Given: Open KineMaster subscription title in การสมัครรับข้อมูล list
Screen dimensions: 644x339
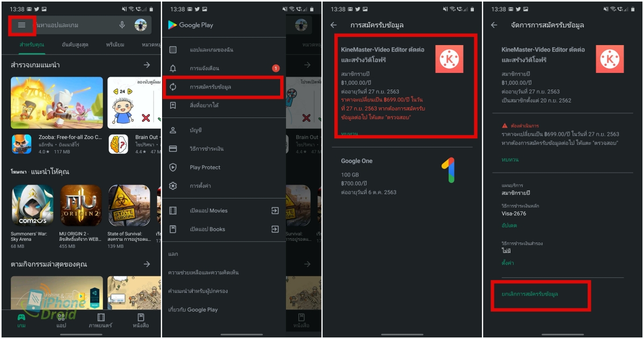Looking at the screenshot, I should [x=383, y=55].
